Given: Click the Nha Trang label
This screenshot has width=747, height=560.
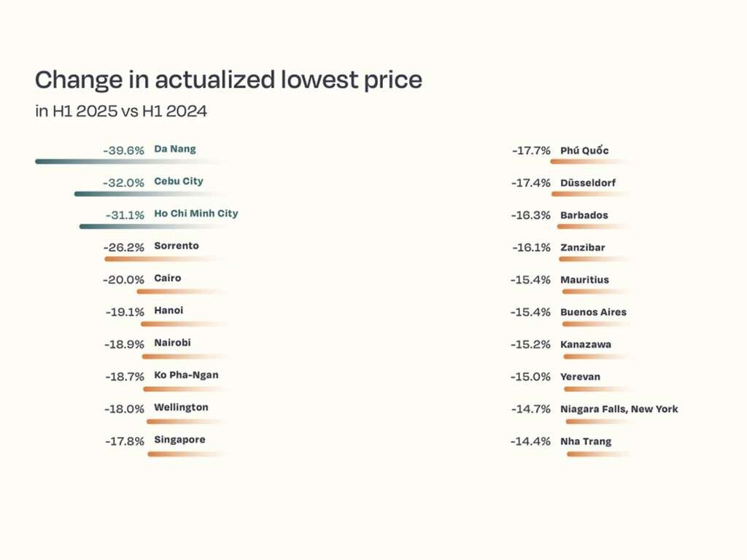Looking at the screenshot, I should pyautogui.click(x=586, y=441).
